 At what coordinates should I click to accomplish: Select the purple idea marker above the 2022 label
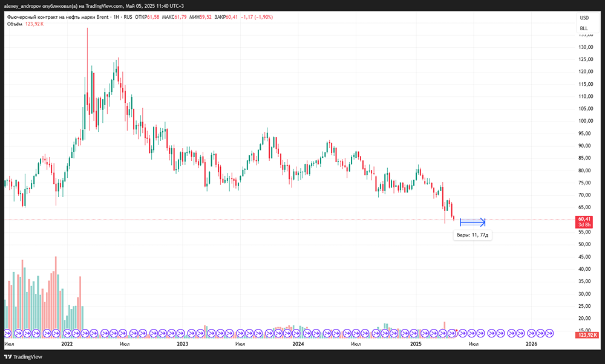click(x=68, y=333)
